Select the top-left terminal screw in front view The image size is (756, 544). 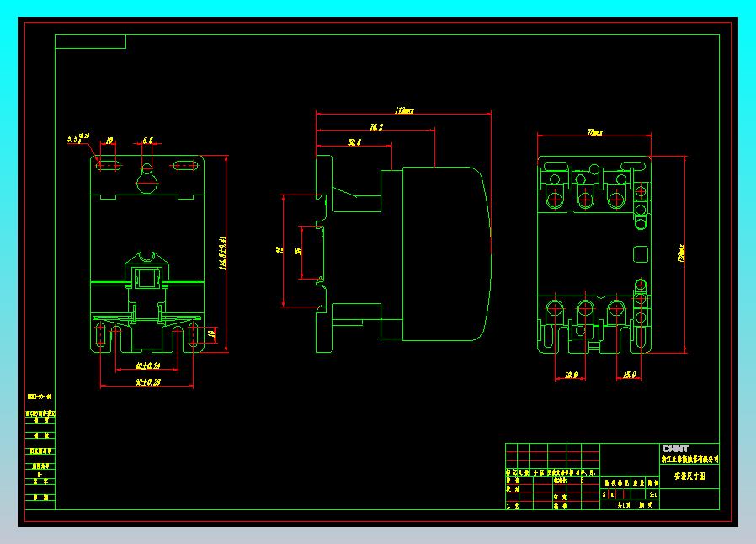[x=555, y=199]
